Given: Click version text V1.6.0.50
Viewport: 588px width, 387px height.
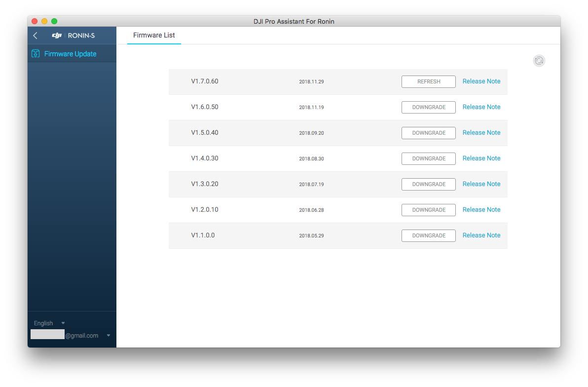Looking at the screenshot, I should pos(205,107).
